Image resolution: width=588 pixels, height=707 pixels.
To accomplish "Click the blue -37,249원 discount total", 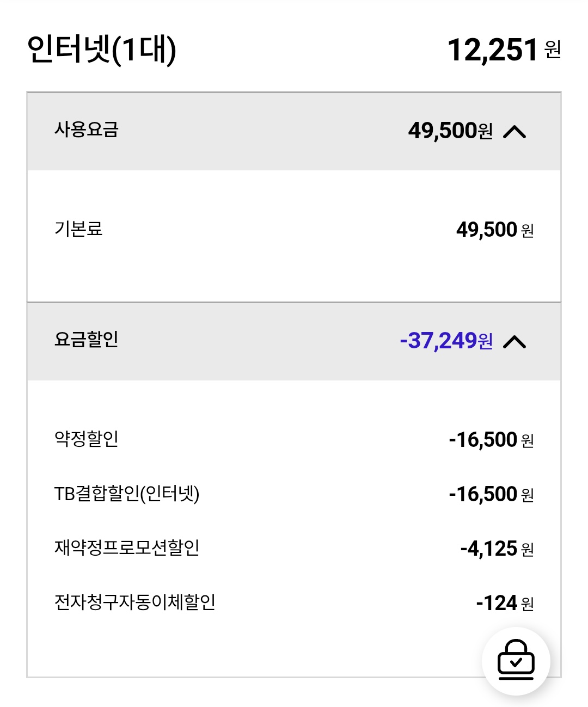I will [446, 341].
